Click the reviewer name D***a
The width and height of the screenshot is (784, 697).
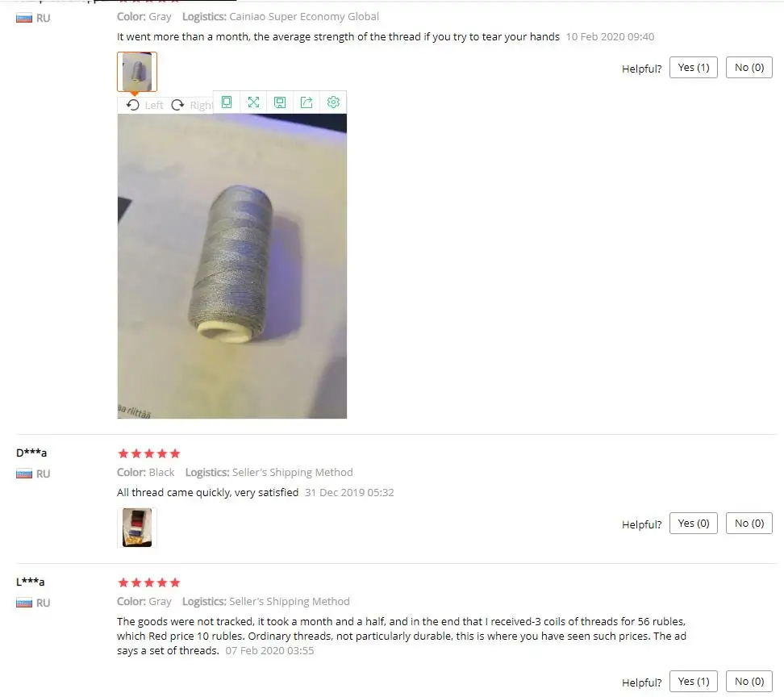tap(31, 453)
